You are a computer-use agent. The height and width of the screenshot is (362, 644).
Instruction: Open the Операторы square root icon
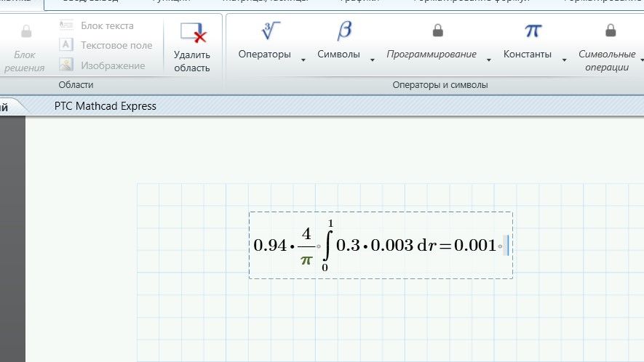tap(270, 31)
